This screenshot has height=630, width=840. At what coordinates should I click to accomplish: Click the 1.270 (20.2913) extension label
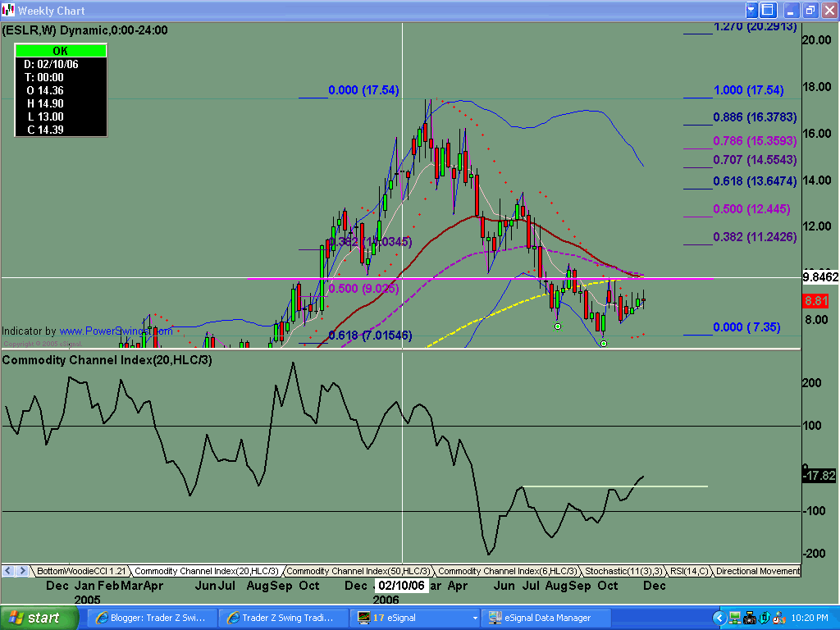[755, 27]
